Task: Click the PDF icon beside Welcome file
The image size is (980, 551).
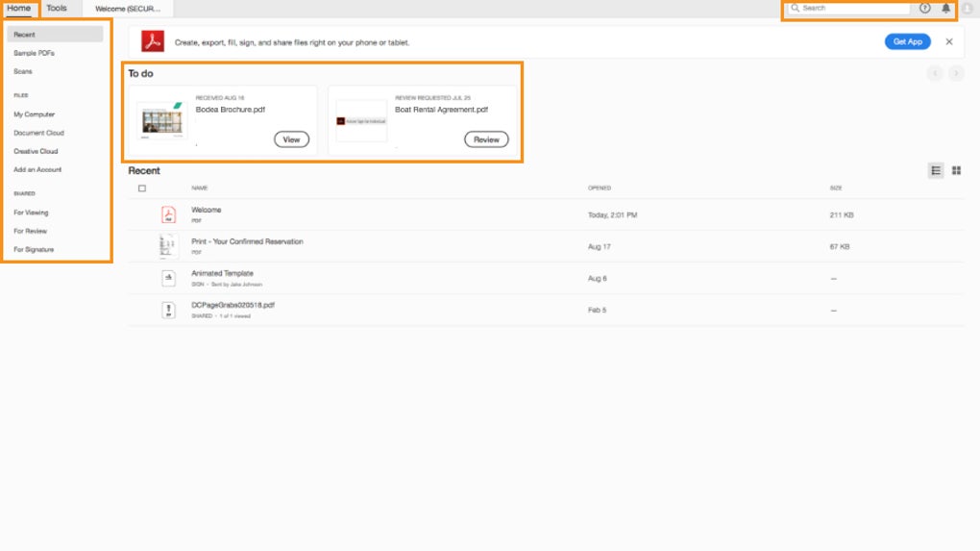Action: click(168, 214)
